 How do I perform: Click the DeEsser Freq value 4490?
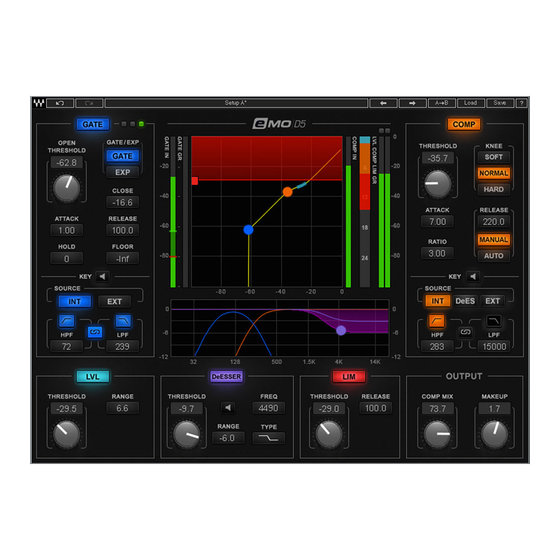point(269,408)
